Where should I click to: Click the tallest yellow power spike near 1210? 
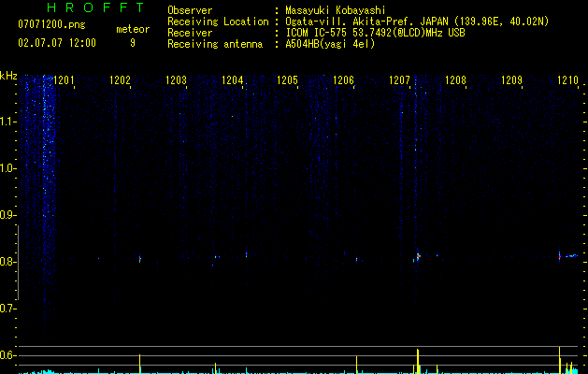560,360
